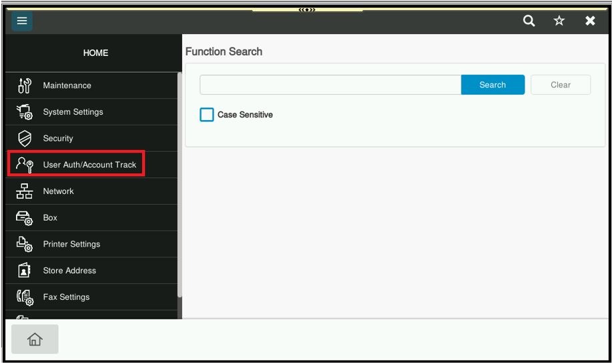Expand the top panel pull-down handle
Viewport: 612px width, 364px height.
click(x=308, y=9)
